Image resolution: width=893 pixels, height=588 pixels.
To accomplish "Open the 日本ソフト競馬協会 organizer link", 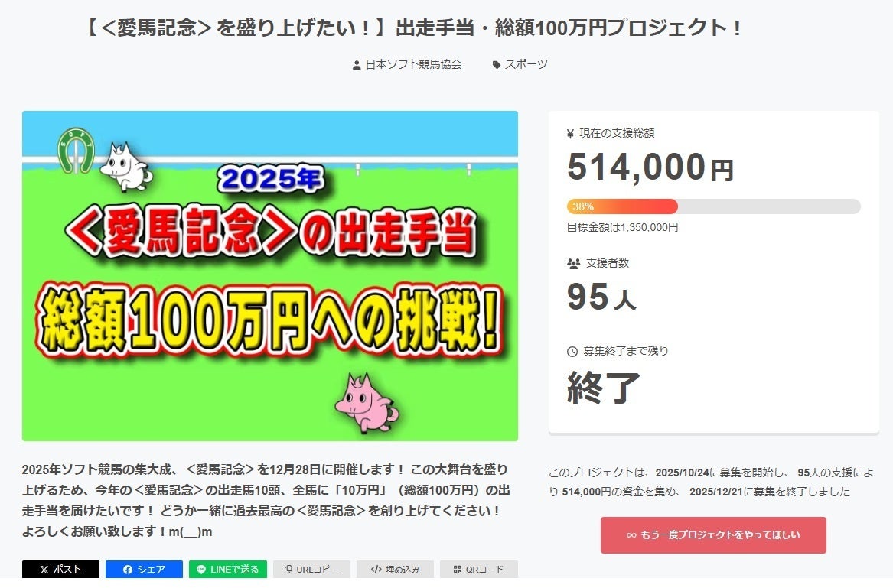I will pyautogui.click(x=413, y=64).
